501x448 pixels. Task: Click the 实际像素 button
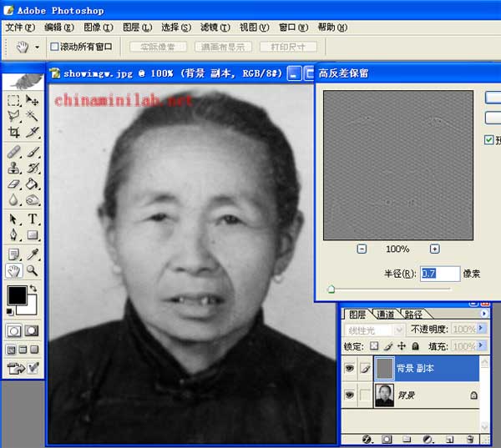click(158, 47)
